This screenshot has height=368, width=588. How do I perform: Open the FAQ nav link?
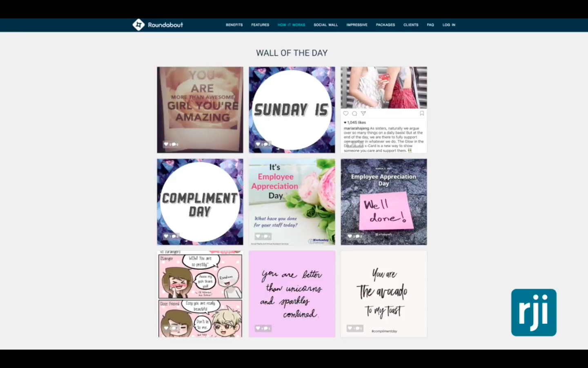[430, 25]
